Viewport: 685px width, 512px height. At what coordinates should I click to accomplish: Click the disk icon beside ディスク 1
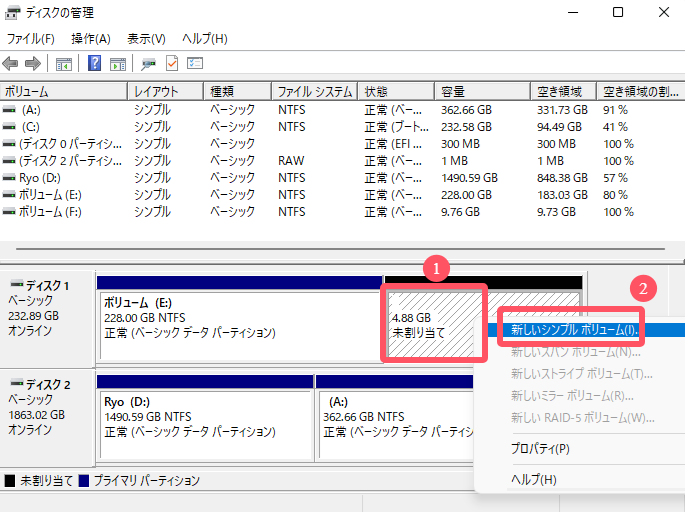(x=17, y=284)
